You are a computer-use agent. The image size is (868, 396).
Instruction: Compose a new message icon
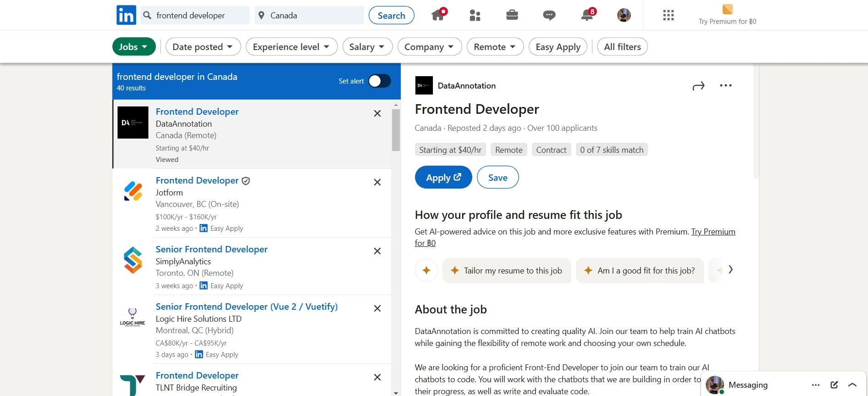click(x=834, y=385)
